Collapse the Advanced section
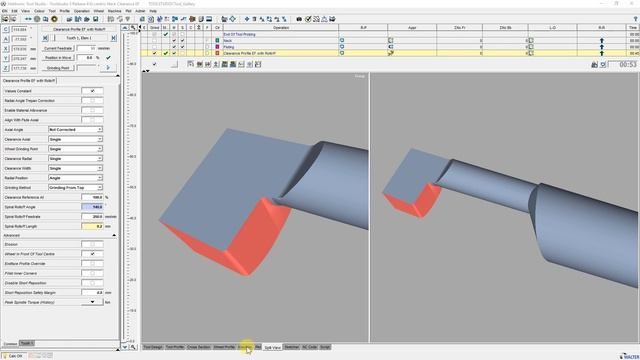Screen dimensions: 640x360 [x=114, y=236]
